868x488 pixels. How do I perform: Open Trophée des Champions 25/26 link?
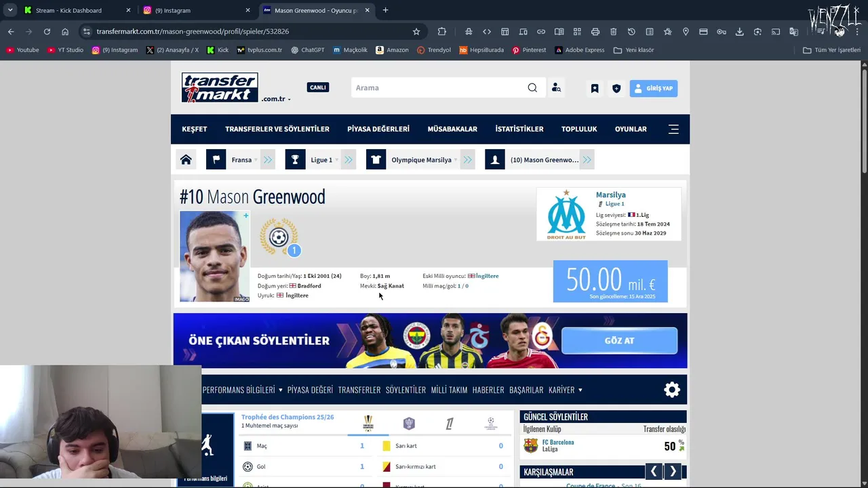coord(288,417)
